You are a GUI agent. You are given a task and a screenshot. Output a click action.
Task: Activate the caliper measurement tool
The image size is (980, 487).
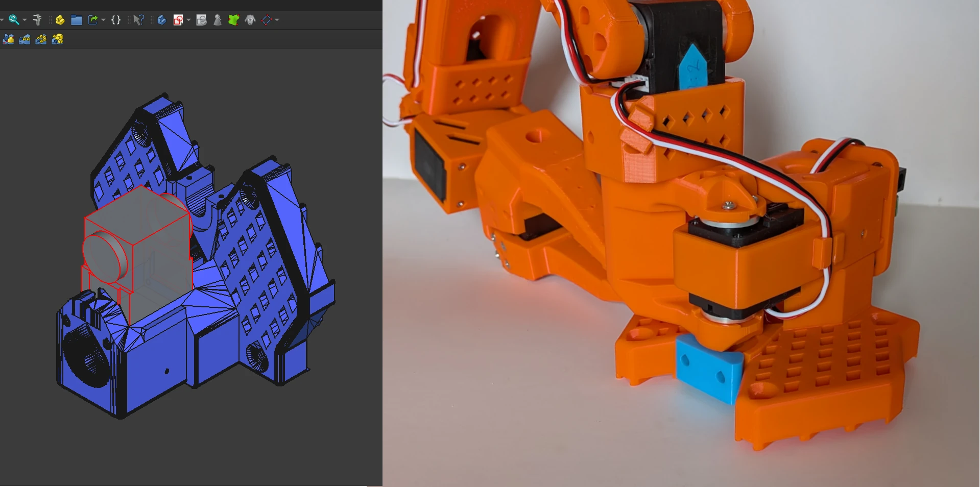37,20
